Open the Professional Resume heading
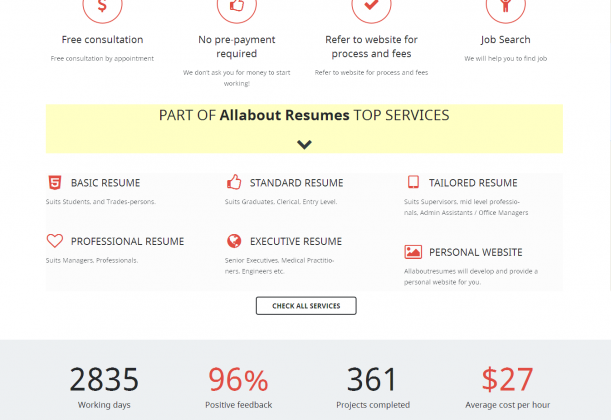Screen dimensions: 611x420 point(127,241)
